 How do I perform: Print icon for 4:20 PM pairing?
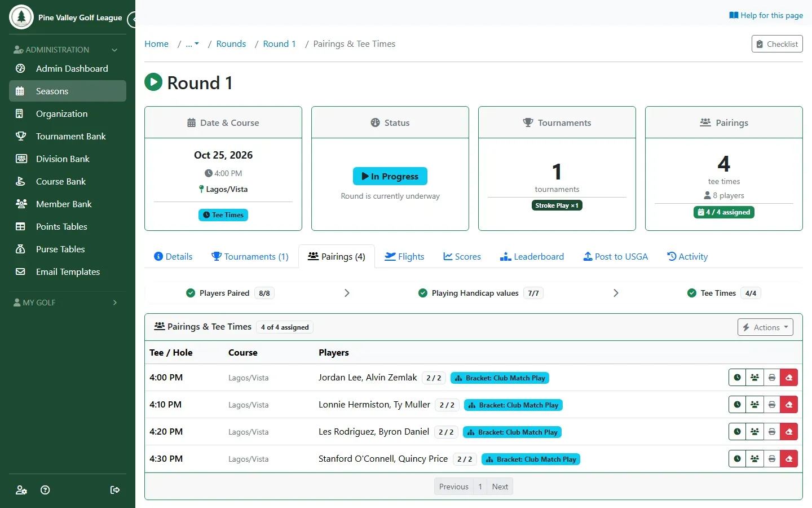coord(772,432)
